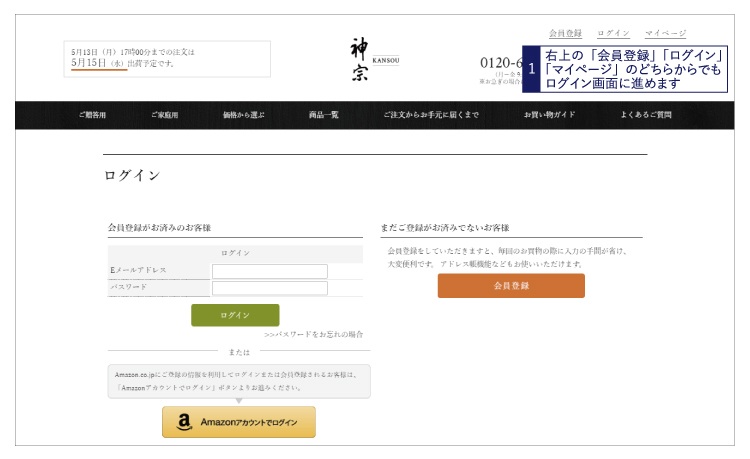750x459 pixels.
Task: Select ご贈答用 in the navigation bar
Action: click(x=92, y=115)
